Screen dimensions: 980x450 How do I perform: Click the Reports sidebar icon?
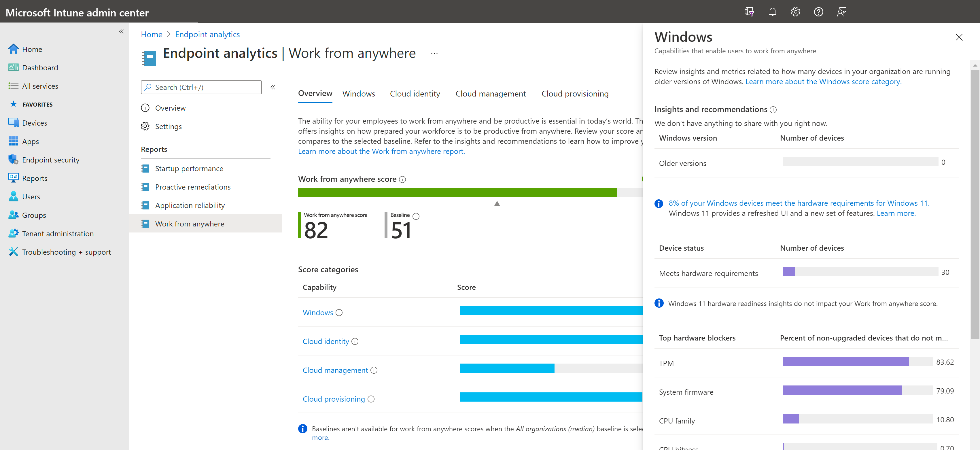pos(13,177)
